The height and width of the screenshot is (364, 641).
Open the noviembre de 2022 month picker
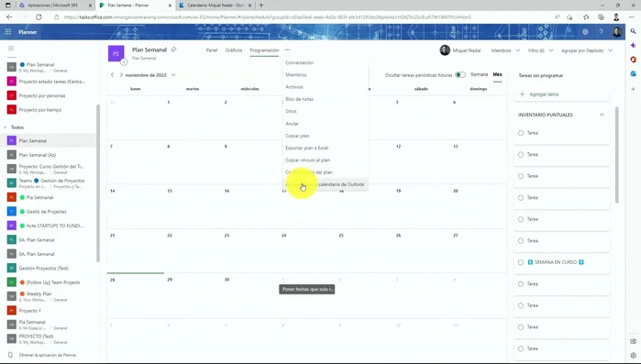150,75
